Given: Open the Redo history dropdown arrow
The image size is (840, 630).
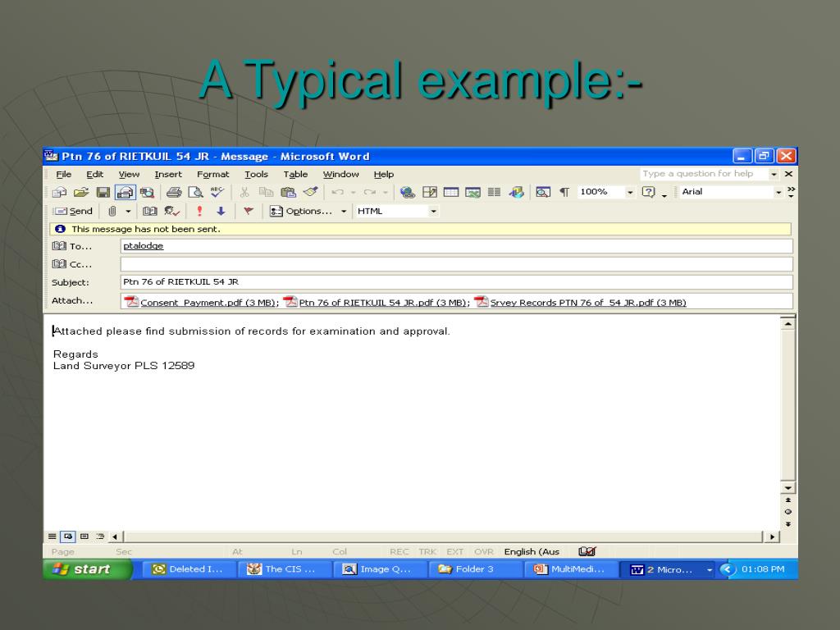Looking at the screenshot, I should (385, 192).
